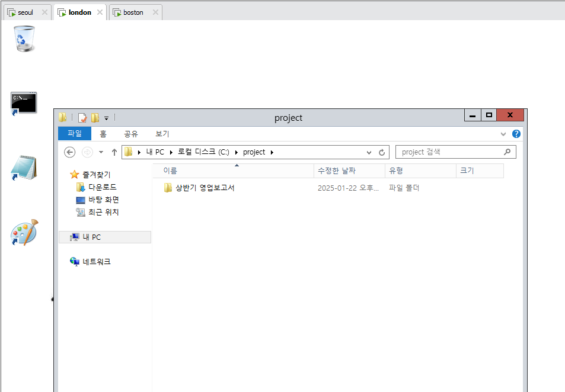565x392 pixels.
Task: Sort by the 이름 column header
Action: pyautogui.click(x=233, y=171)
